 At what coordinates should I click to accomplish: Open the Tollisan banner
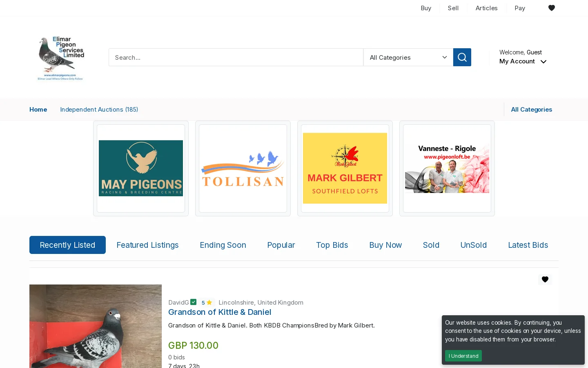[243, 168]
